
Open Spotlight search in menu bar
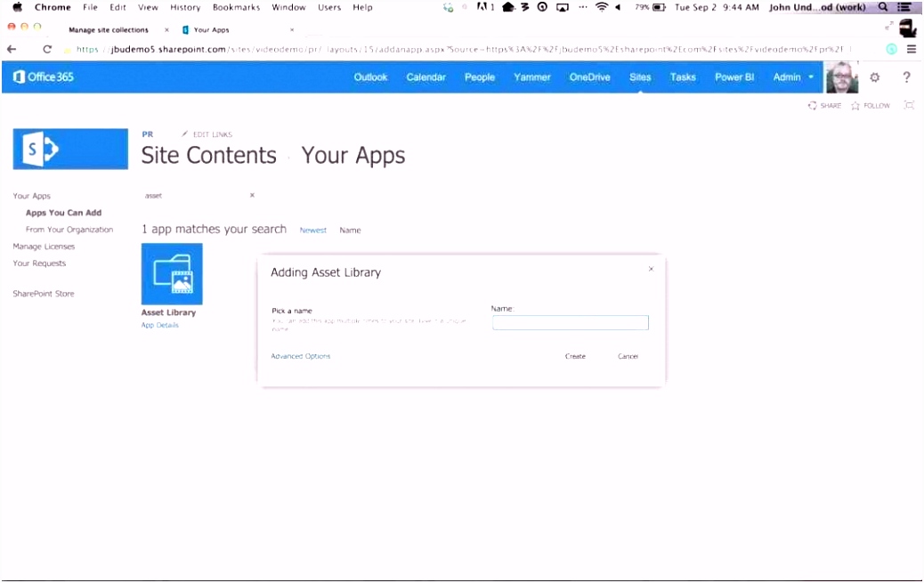[x=882, y=7]
